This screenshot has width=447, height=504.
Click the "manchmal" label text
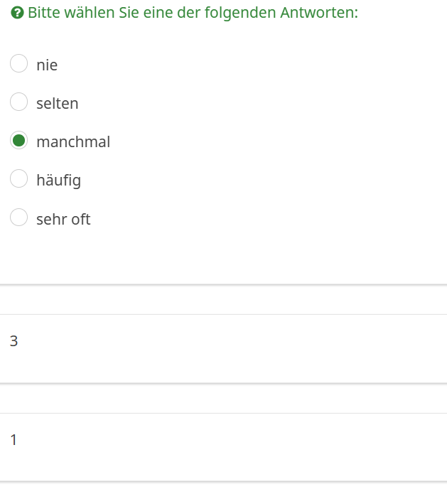[73, 142]
